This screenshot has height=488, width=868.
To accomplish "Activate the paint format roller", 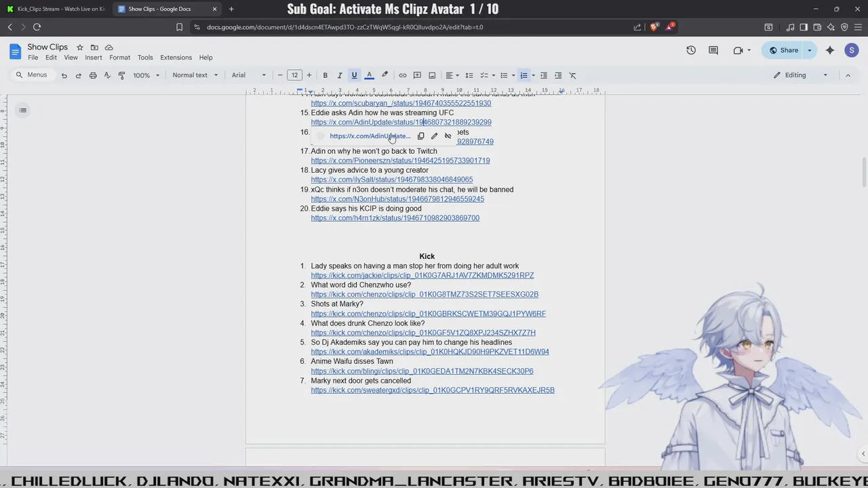I will coord(121,75).
